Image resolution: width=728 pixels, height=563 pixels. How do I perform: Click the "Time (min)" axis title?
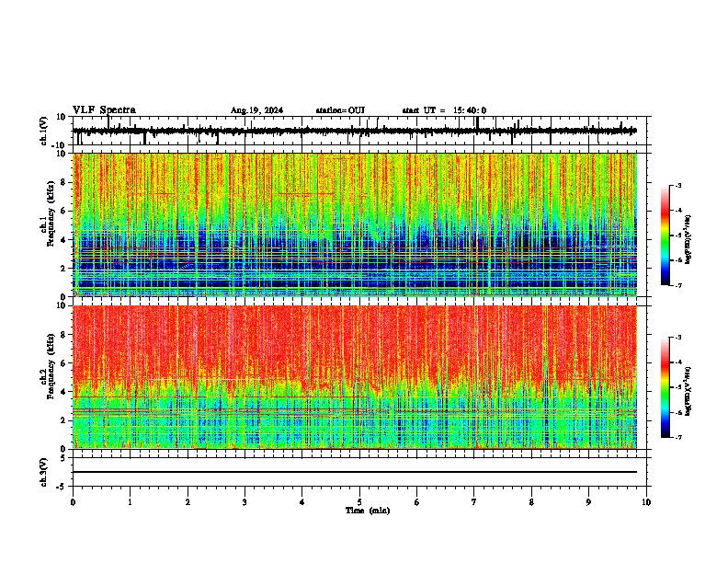click(368, 511)
